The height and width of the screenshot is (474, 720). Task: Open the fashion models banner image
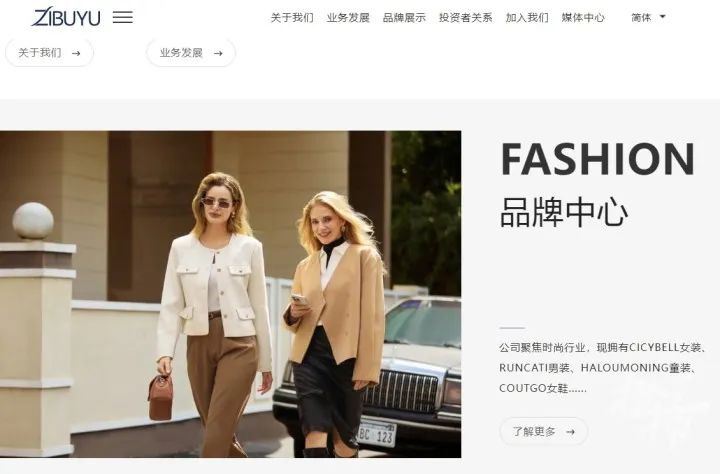coord(231,294)
